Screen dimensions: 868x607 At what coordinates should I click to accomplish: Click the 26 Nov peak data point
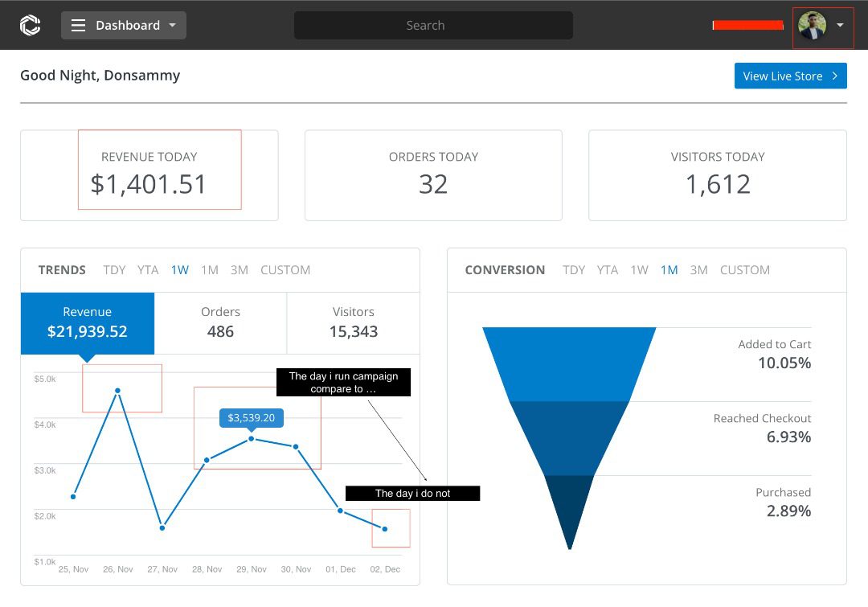tap(118, 391)
